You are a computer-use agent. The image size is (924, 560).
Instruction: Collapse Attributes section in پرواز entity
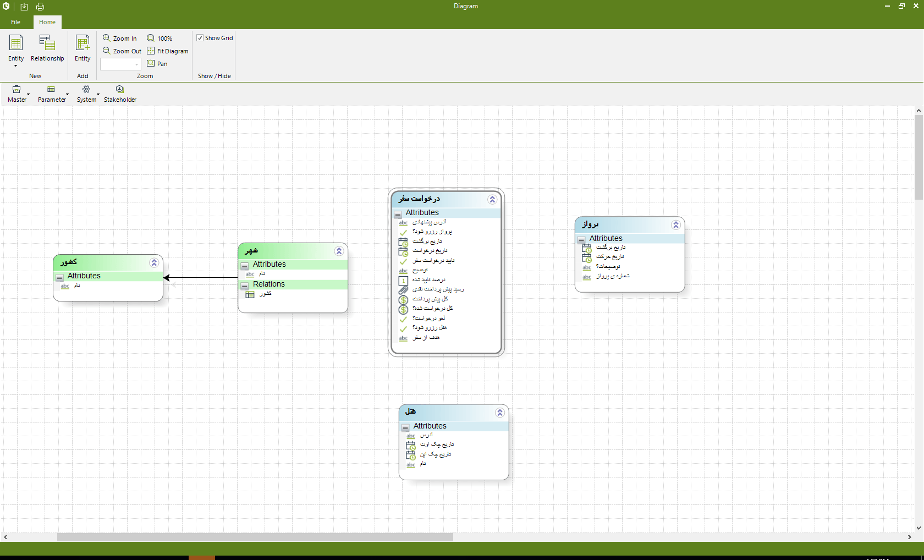pyautogui.click(x=581, y=240)
